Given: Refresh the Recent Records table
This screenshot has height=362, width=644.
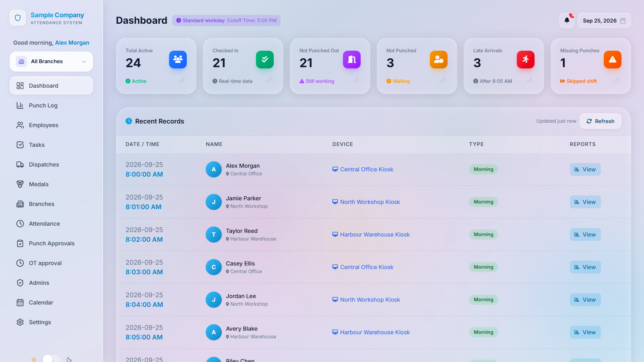Looking at the screenshot, I should 601,121.
